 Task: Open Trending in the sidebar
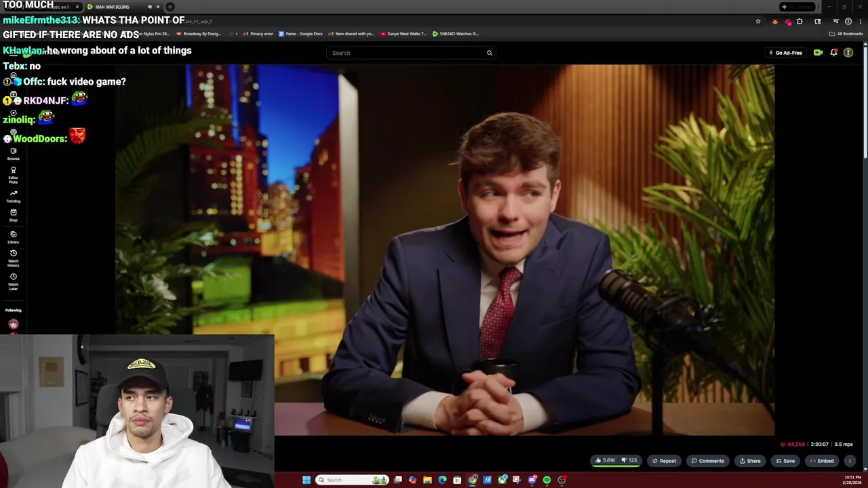[x=13, y=197]
